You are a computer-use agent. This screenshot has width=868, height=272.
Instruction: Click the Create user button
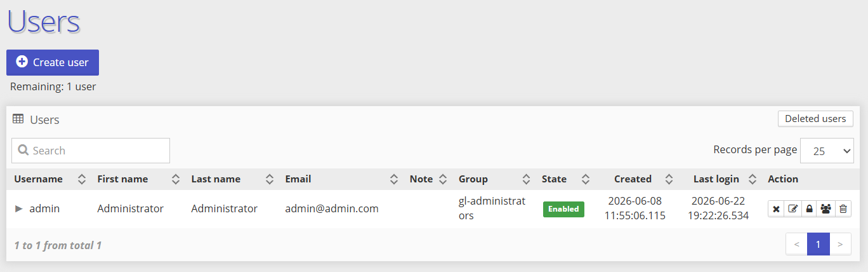53,62
